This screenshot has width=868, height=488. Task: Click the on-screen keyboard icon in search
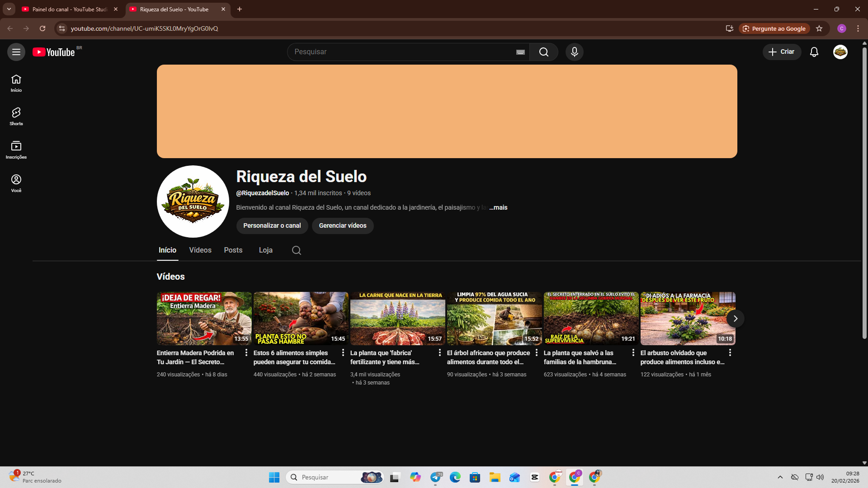520,52
